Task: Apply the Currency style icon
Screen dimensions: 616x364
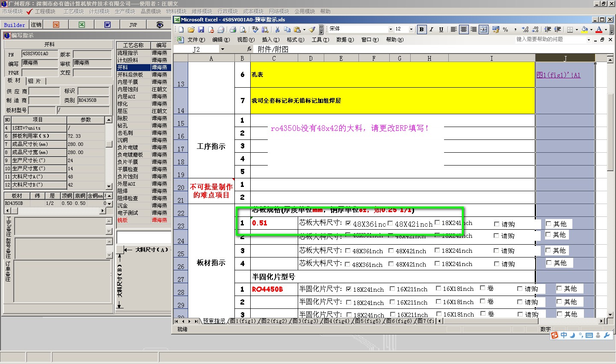Action: [495, 30]
